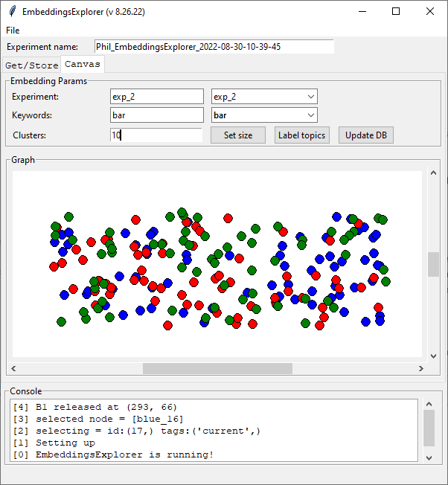The width and height of the screenshot is (448, 485).
Task: Switch to the Get/Store tab
Action: (31, 65)
